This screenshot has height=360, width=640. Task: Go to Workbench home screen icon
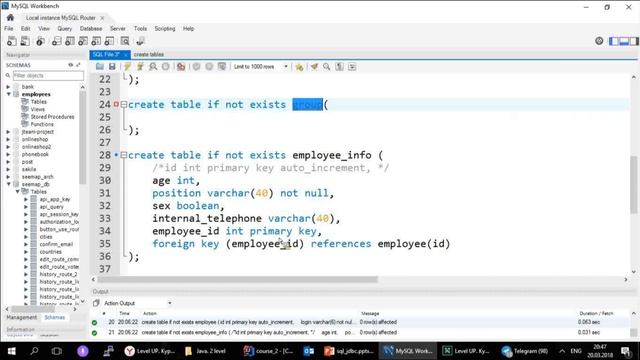tap(10, 18)
